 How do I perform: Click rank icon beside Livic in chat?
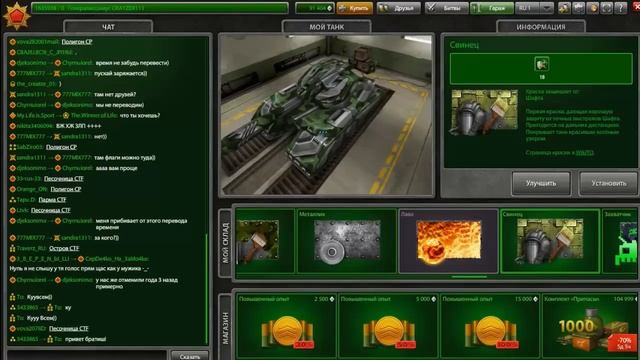pos(13,210)
